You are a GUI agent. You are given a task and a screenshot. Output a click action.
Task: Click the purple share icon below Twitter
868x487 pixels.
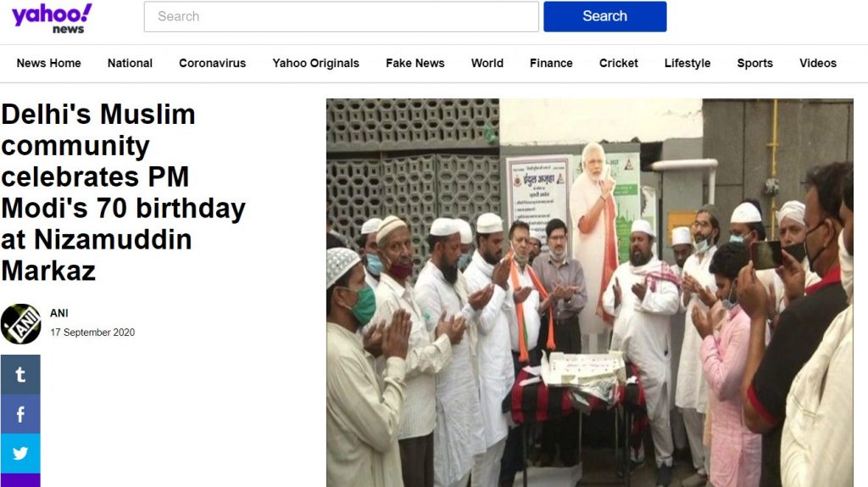pyautogui.click(x=20, y=480)
